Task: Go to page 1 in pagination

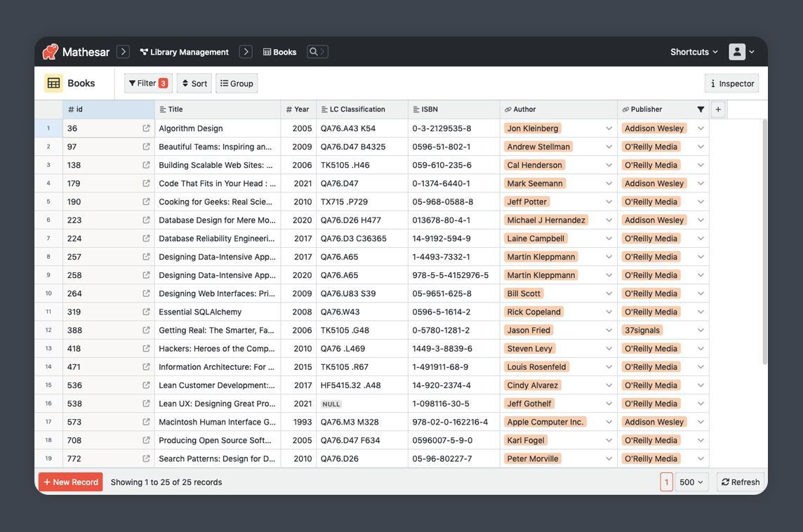Action: [666, 482]
